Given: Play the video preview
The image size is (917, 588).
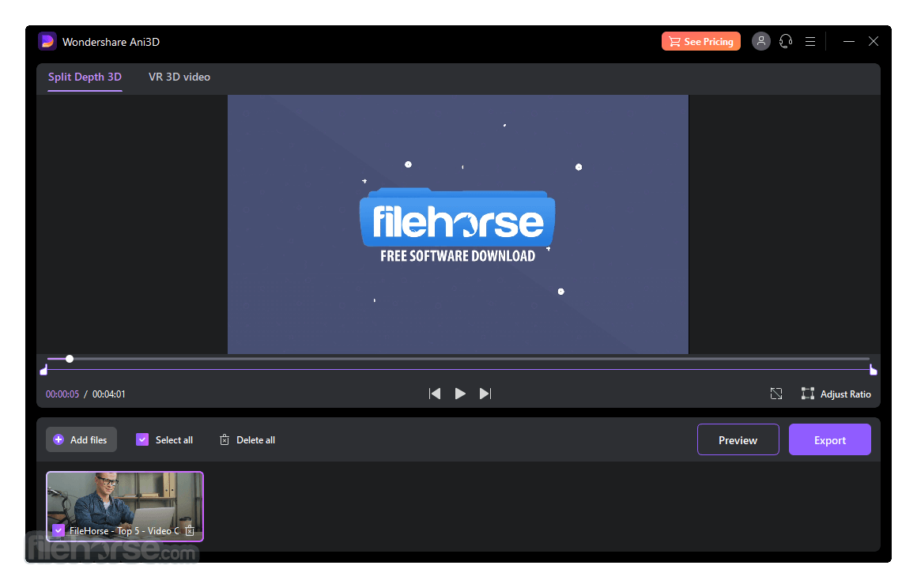Looking at the screenshot, I should tap(460, 394).
